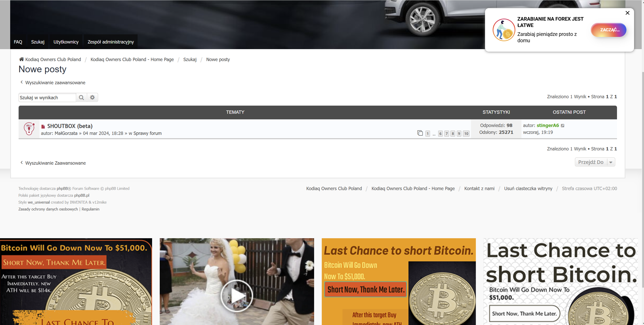
Task: Open the Regulamin link
Action: pyautogui.click(x=90, y=209)
